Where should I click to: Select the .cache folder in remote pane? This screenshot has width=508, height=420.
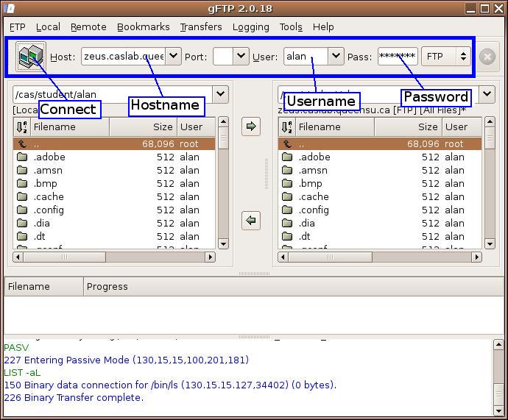[380, 197]
